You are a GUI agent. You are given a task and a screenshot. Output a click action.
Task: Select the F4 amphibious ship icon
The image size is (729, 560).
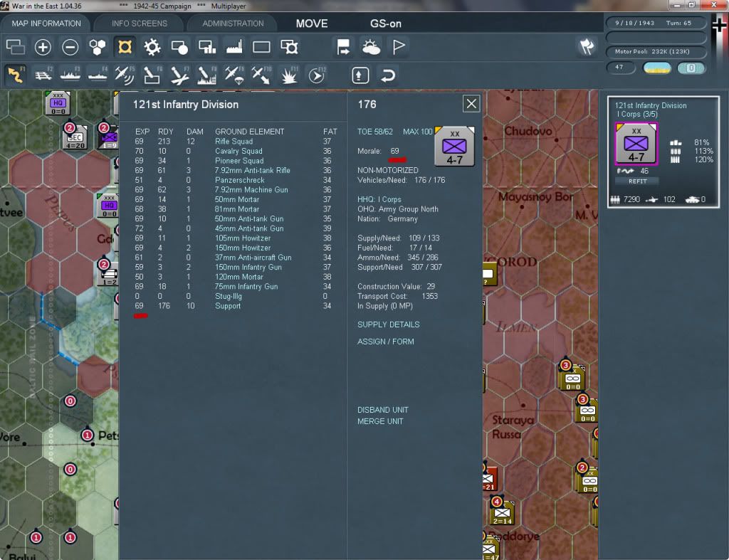[x=98, y=75]
